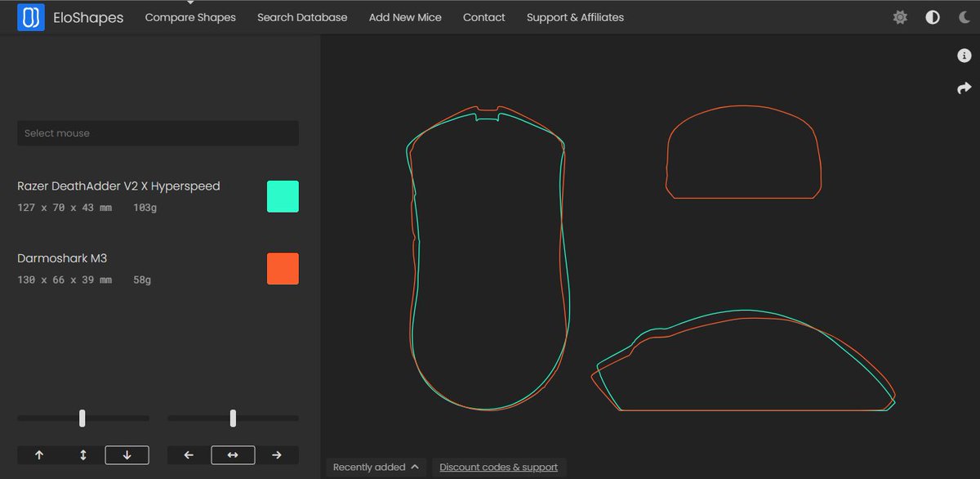Click the EloShapes logo icon
Screen dimensions: 980x479
[x=30, y=16]
